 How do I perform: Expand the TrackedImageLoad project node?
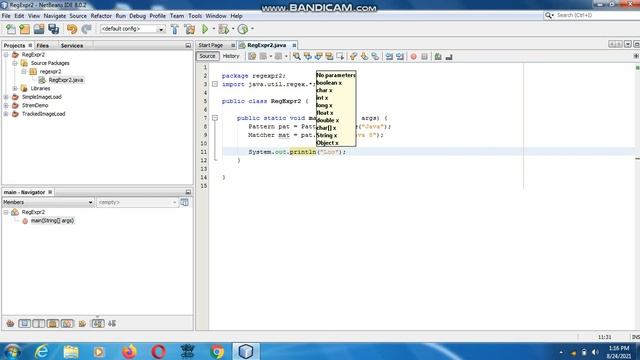(6, 114)
